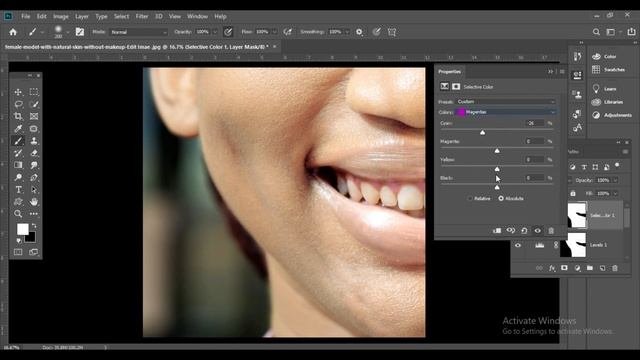The image size is (640, 360).
Task: Open the Preset Custom dropdown
Action: tap(506, 102)
